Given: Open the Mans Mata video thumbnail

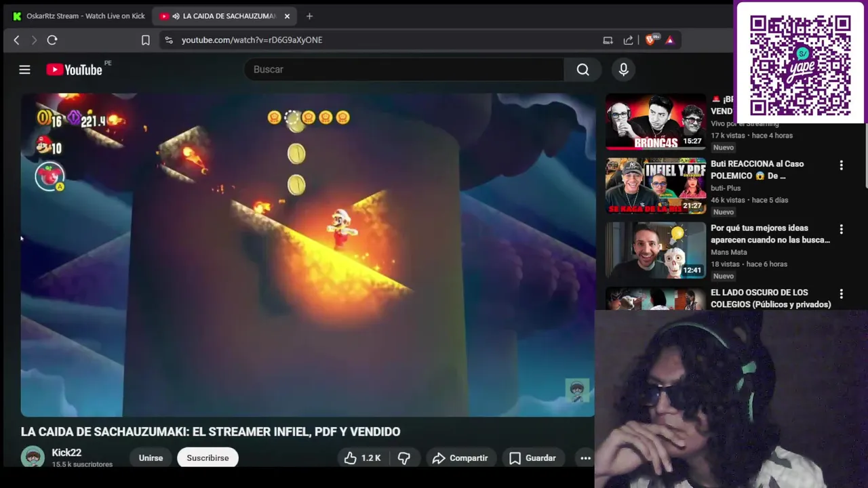Looking at the screenshot, I should [656, 250].
